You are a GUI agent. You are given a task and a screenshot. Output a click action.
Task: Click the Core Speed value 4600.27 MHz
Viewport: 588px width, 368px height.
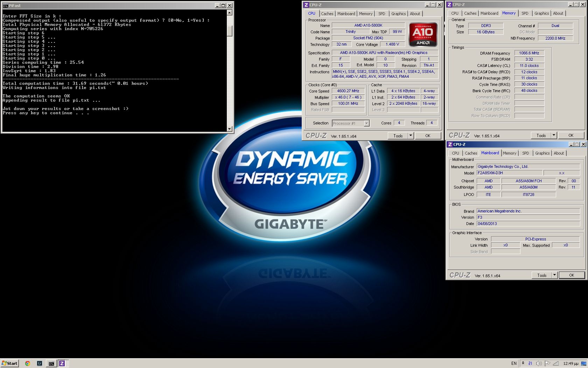tap(348, 91)
